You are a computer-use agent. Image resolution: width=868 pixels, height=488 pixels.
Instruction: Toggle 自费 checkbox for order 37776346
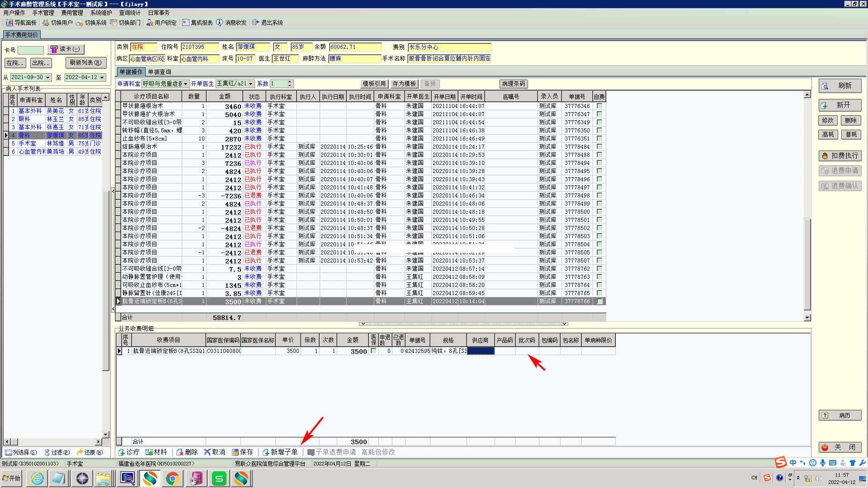point(599,106)
